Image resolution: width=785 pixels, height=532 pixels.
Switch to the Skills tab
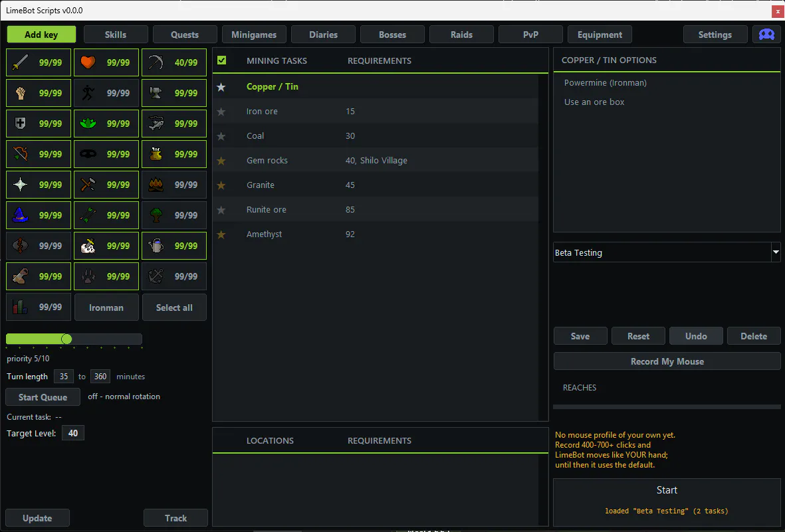(116, 35)
